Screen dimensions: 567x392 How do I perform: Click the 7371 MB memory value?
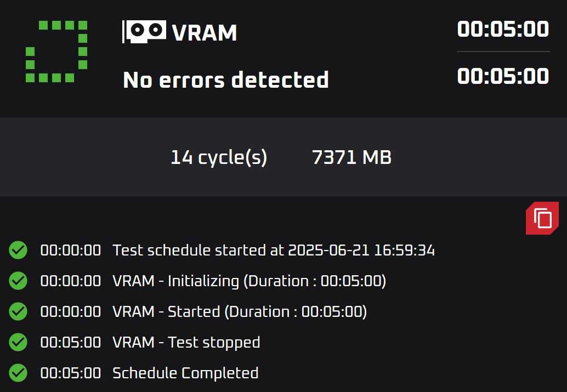coord(351,157)
